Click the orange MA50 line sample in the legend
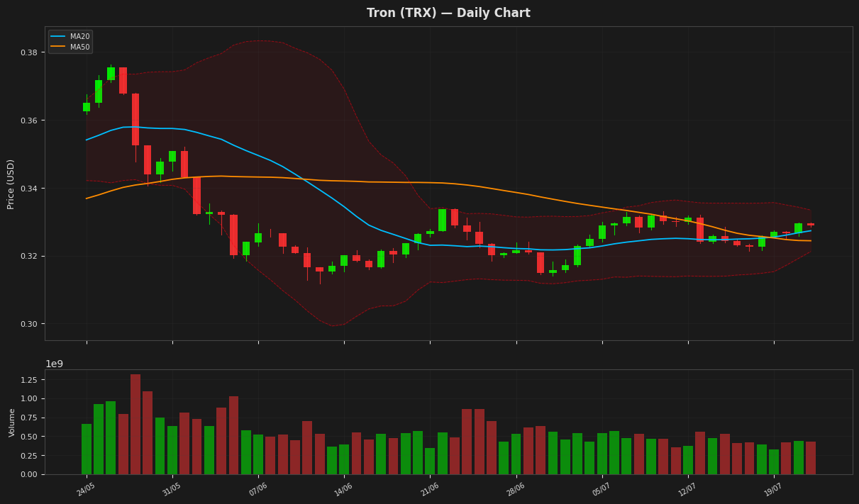The width and height of the screenshot is (859, 504). [x=58, y=47]
